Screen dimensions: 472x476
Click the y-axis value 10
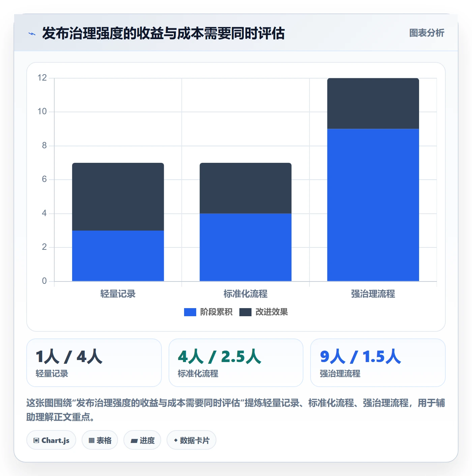(42, 112)
